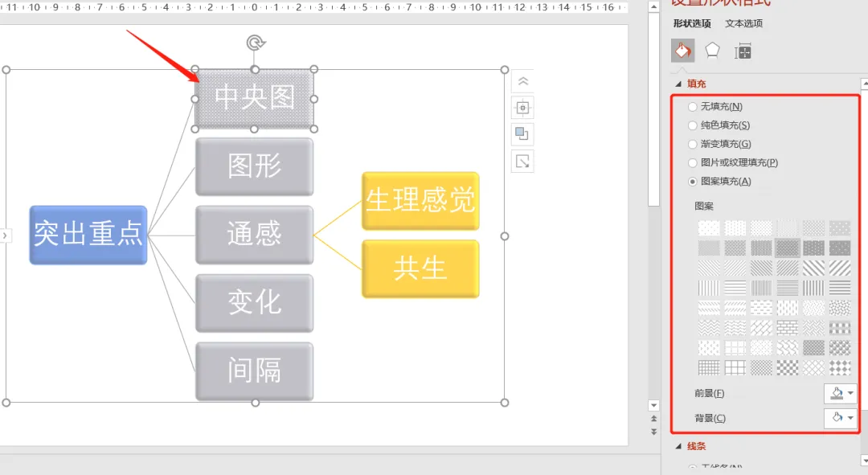The height and width of the screenshot is (475, 868).
Task: Choose the solid diamond pattern swatch
Action: (x=840, y=367)
